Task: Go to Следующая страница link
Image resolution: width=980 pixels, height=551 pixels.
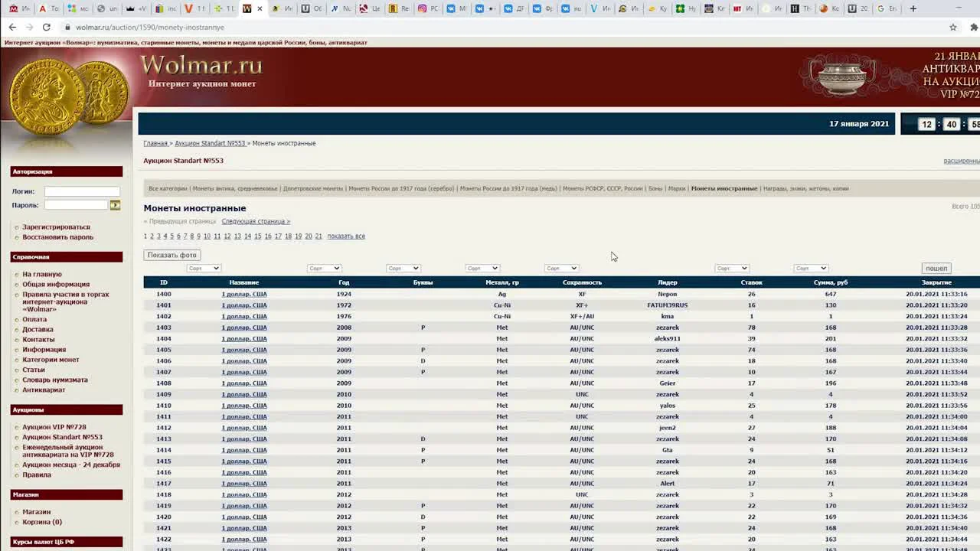Action: (256, 221)
